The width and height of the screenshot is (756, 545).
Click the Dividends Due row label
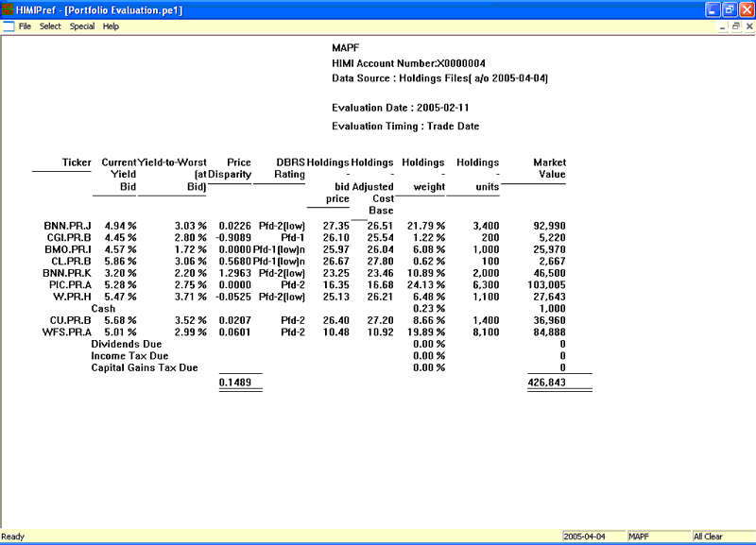pyautogui.click(x=127, y=344)
